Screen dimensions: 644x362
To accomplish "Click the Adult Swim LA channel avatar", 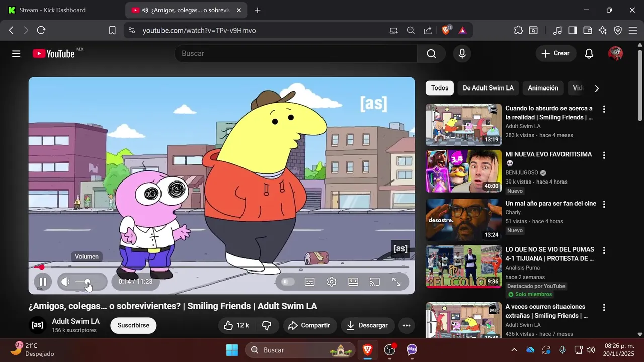I will [38, 325].
